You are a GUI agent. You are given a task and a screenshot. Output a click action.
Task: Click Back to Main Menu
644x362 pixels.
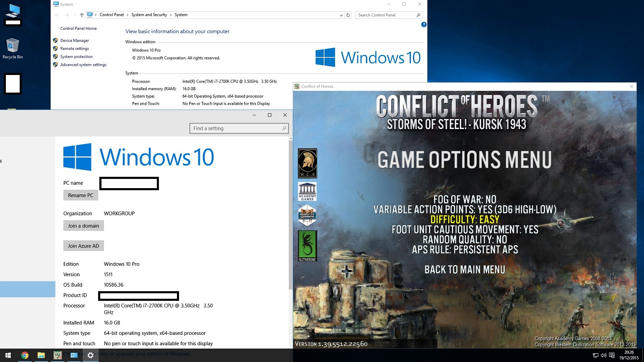465,270
